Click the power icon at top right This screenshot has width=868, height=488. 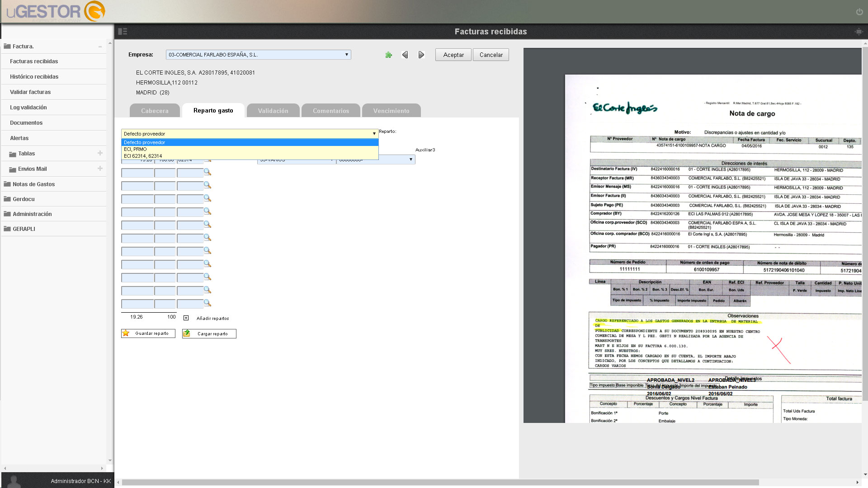(x=859, y=12)
